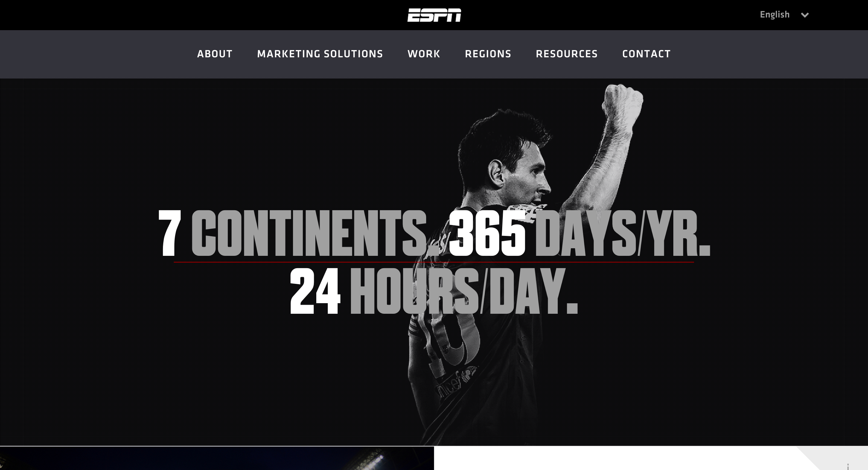Screen dimensions: 868x470
Task: Click the "7 CONTINENTS." headline text
Action: [x=299, y=233]
